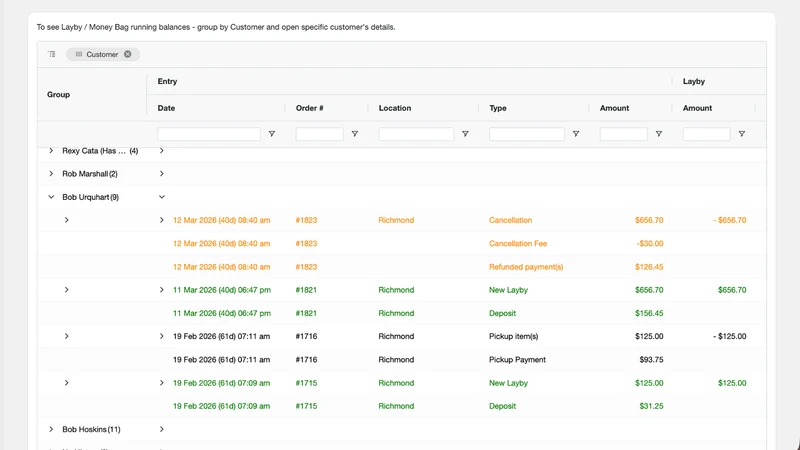Expand date chevron on #1716 Pickup item(s) row
Viewport: 800px width, 450px height.
(161, 336)
